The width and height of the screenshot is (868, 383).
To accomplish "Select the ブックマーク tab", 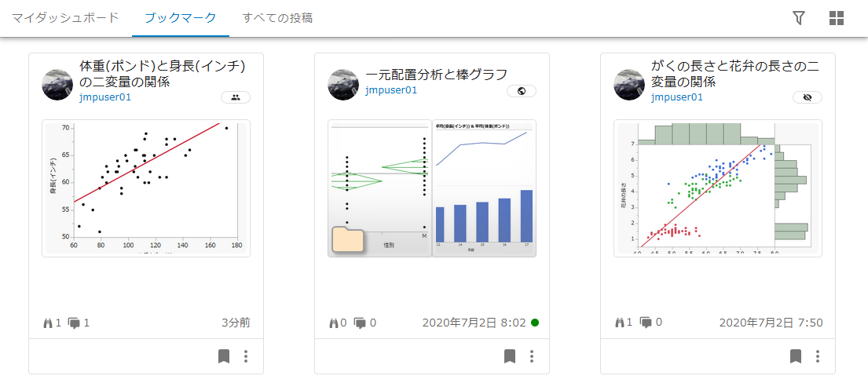I will (x=181, y=18).
